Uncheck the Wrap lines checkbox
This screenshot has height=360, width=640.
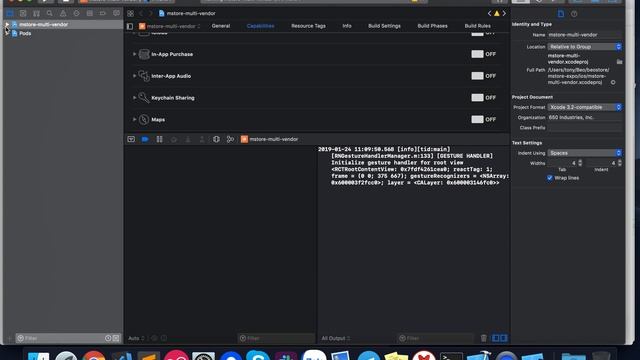point(550,178)
